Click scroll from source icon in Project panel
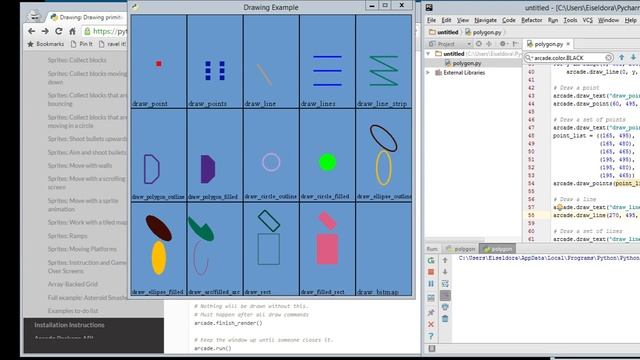This screenshot has height=360, width=640. [479, 44]
